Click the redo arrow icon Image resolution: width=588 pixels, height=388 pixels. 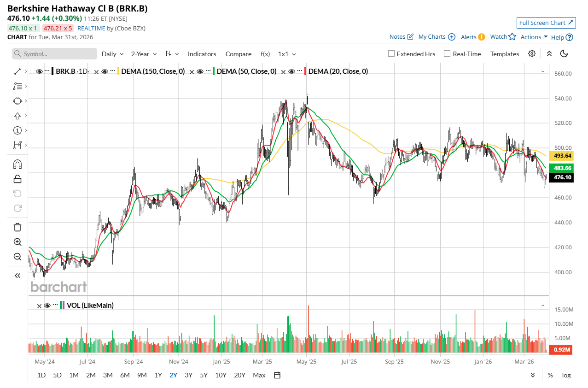(x=17, y=208)
